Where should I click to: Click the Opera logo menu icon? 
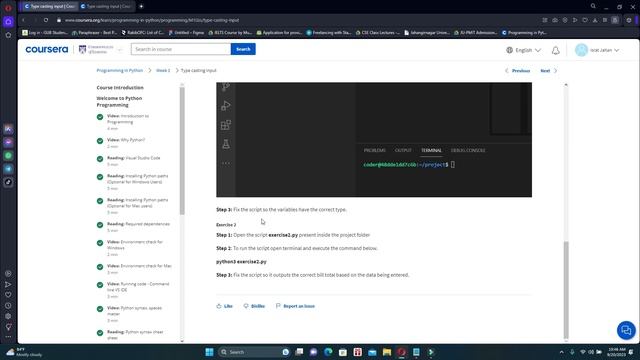click(x=8, y=7)
